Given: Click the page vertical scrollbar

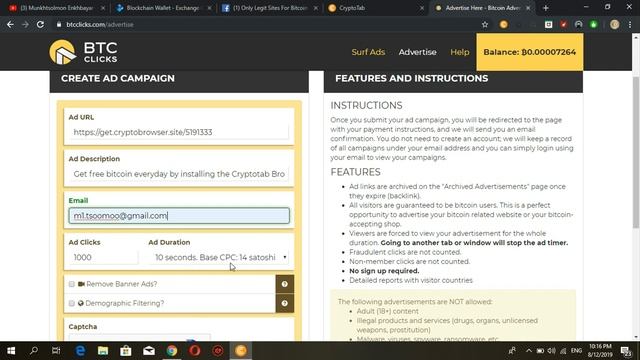Looking at the screenshot, I should 636,152.
